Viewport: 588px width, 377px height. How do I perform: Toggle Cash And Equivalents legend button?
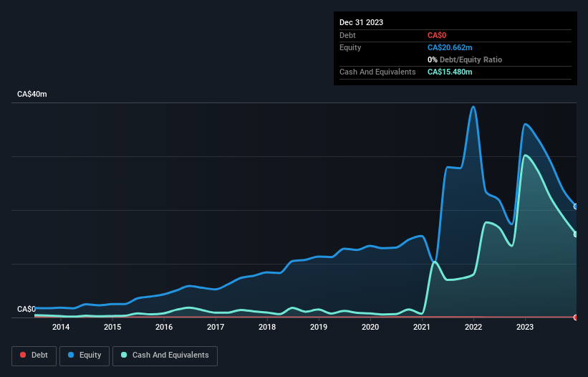165,355
